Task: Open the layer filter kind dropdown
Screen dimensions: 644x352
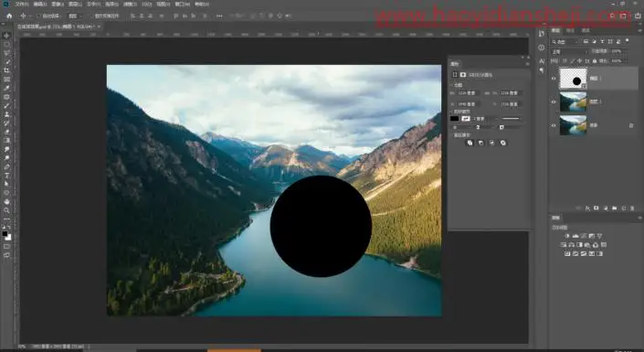Action: [x=564, y=41]
